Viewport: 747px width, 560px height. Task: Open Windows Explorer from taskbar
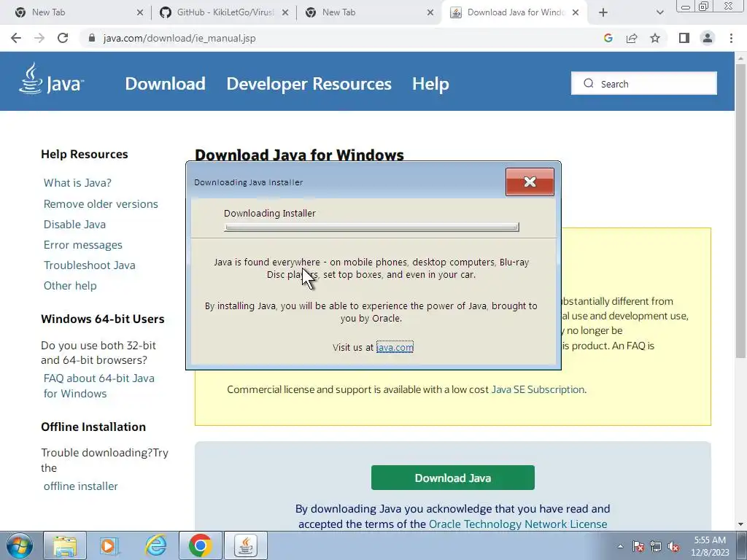tap(65, 545)
